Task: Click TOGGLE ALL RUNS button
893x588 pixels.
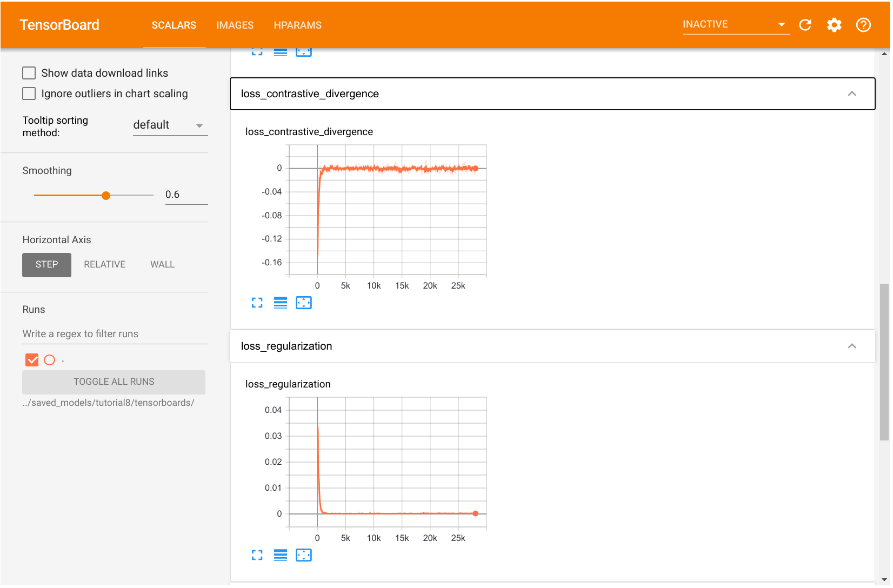Action: pos(114,382)
